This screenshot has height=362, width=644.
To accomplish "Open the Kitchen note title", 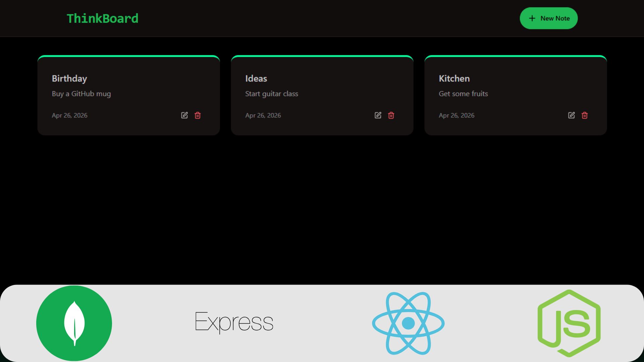I will pos(454,78).
